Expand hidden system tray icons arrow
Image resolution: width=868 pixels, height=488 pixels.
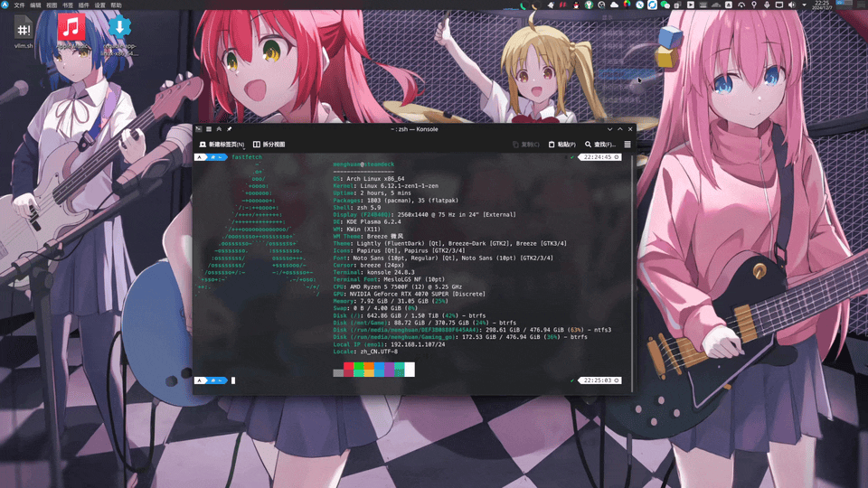click(x=803, y=5)
